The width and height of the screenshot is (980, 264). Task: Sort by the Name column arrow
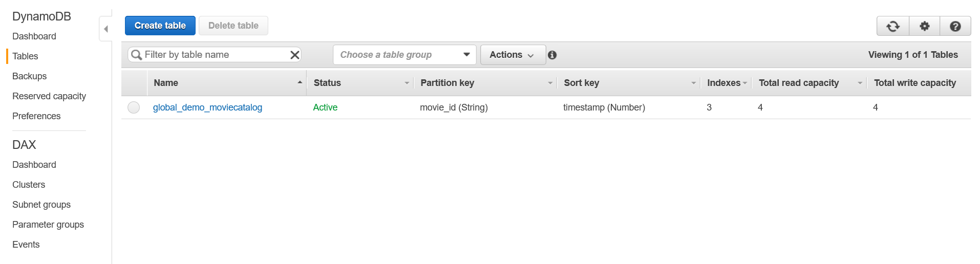[300, 83]
